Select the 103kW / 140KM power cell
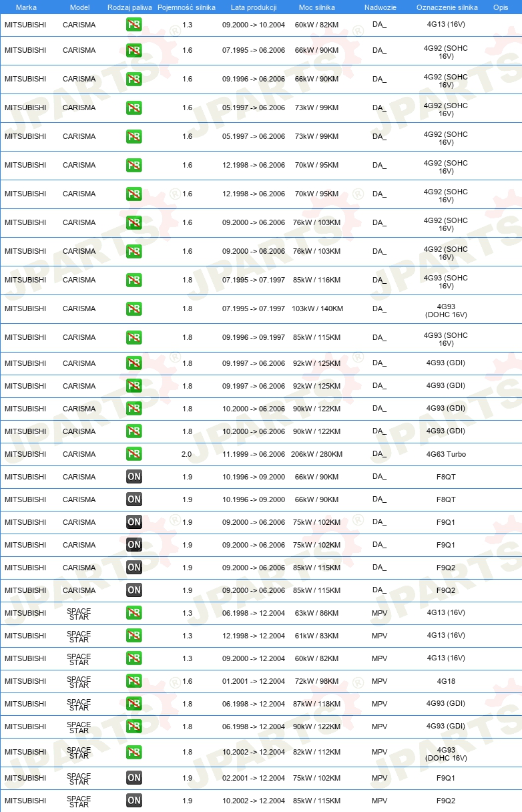 pos(317,309)
